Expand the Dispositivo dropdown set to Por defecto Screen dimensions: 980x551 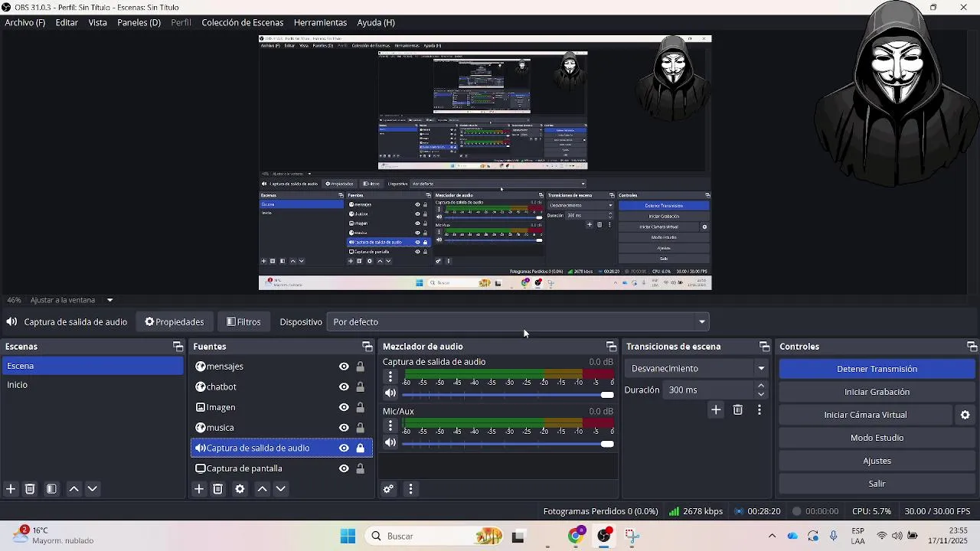tap(518, 322)
